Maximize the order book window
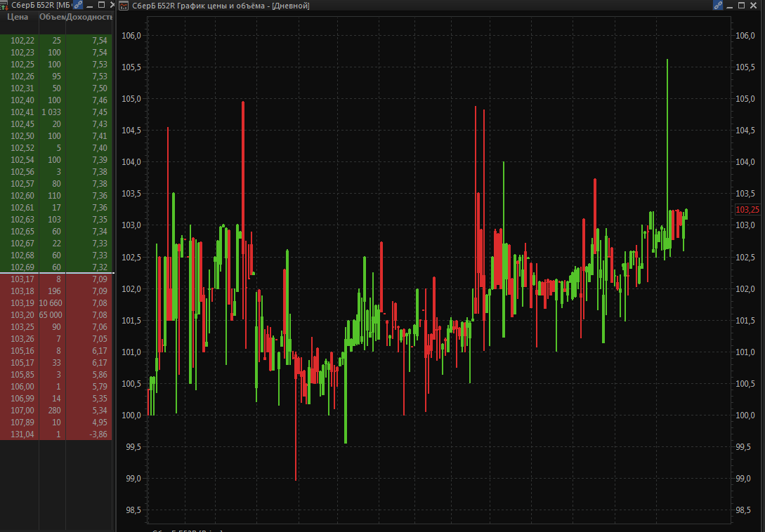The image size is (765, 532). coord(101,5)
